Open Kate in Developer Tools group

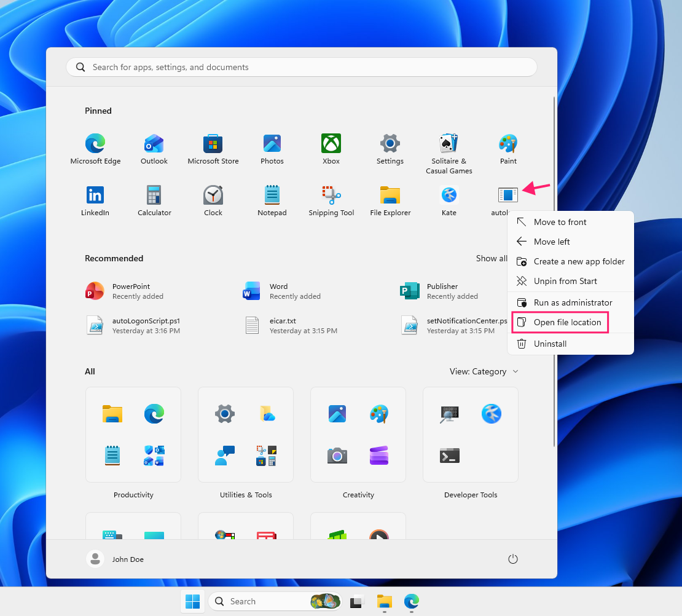point(491,414)
